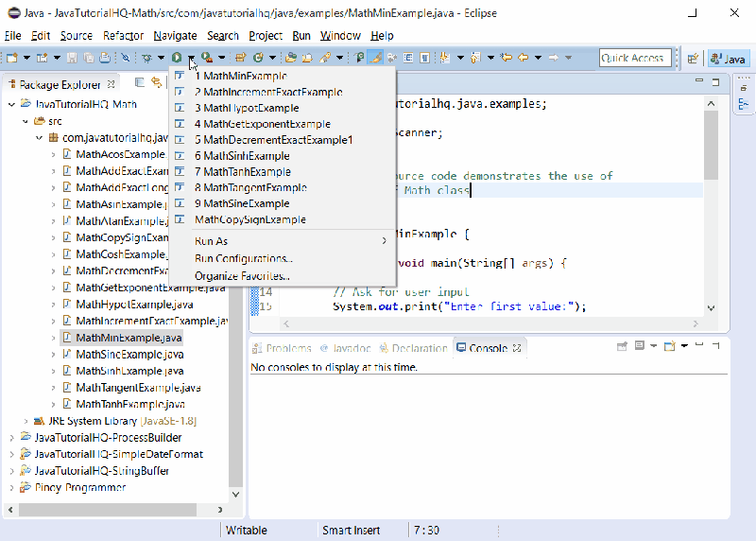The height and width of the screenshot is (541, 756).
Task: Select MathTanhExample.java in tree
Action: point(130,405)
